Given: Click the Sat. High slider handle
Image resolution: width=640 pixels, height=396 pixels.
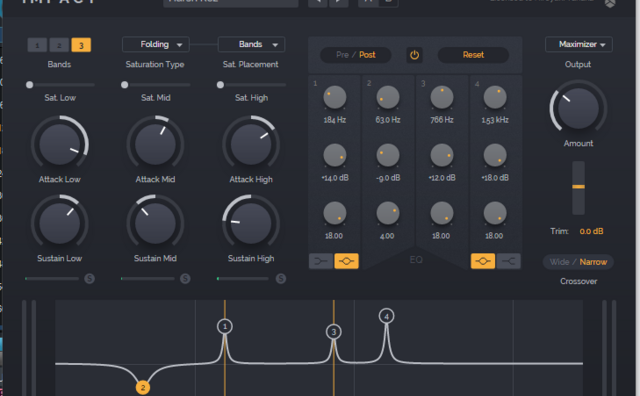Looking at the screenshot, I should 220,85.
